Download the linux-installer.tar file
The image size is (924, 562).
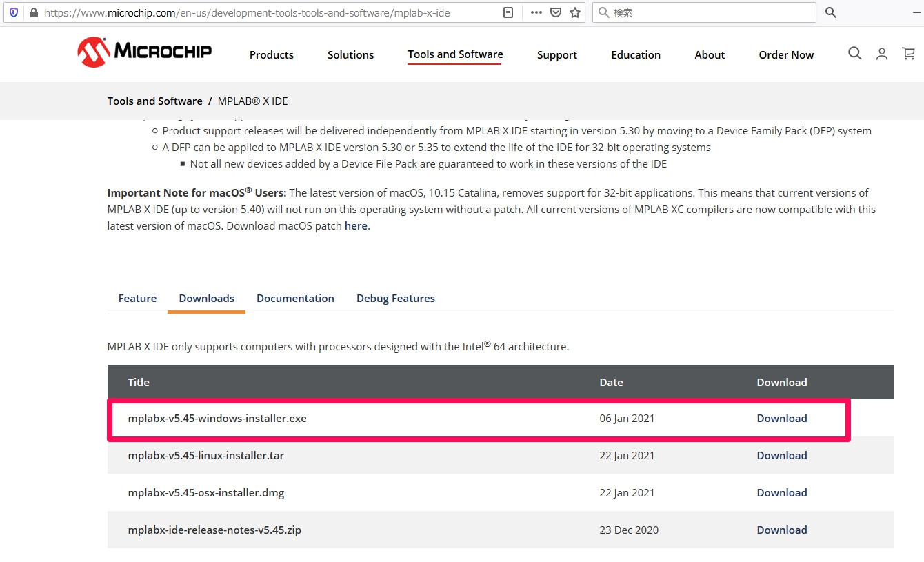[782, 455]
